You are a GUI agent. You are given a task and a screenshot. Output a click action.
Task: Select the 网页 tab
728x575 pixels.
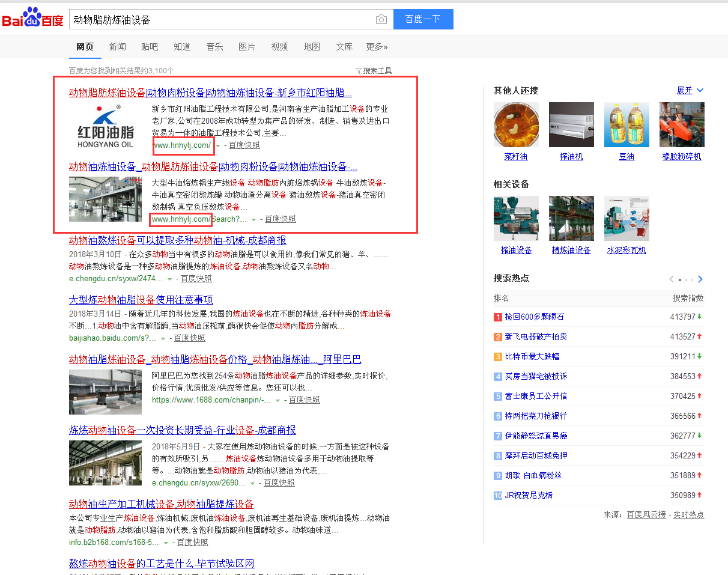pos(85,47)
